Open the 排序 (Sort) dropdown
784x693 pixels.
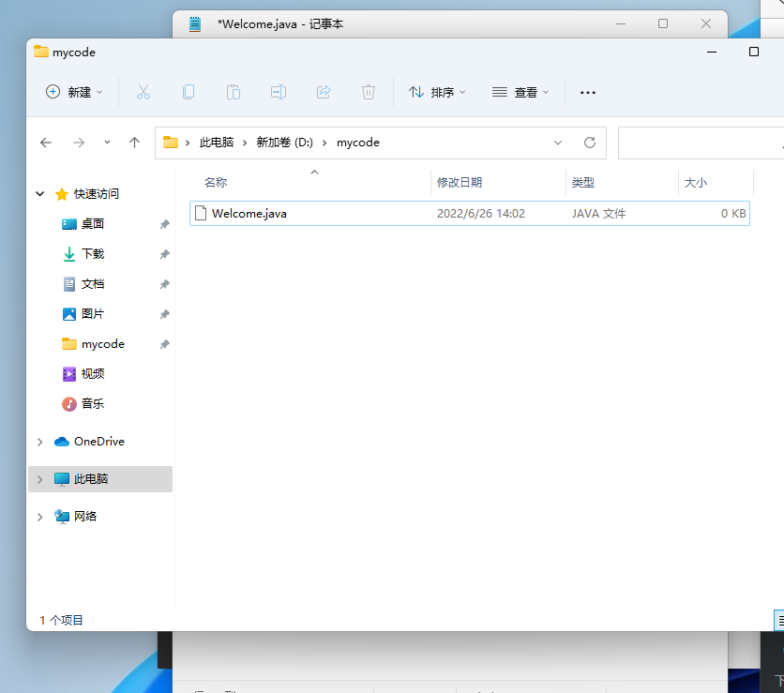pyautogui.click(x=436, y=92)
